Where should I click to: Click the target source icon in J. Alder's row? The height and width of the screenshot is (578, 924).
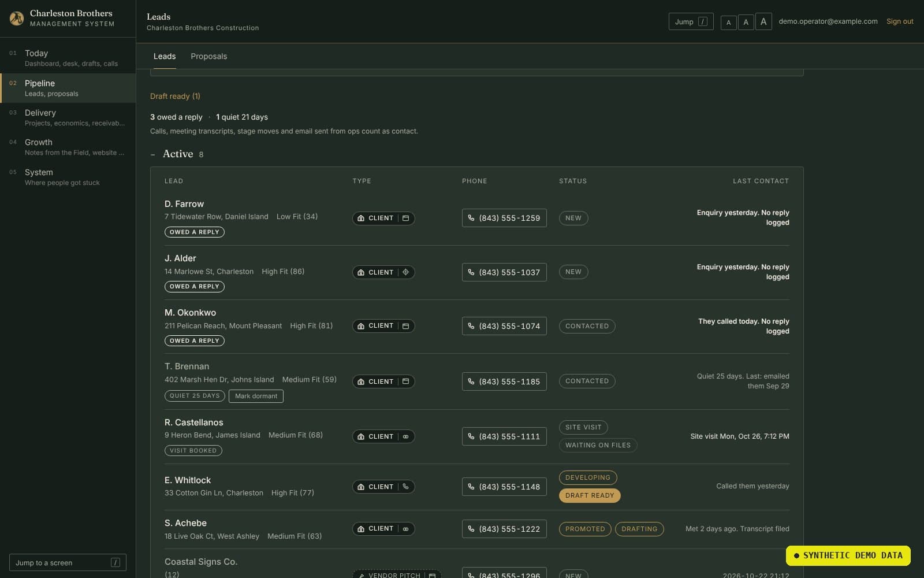tap(406, 272)
